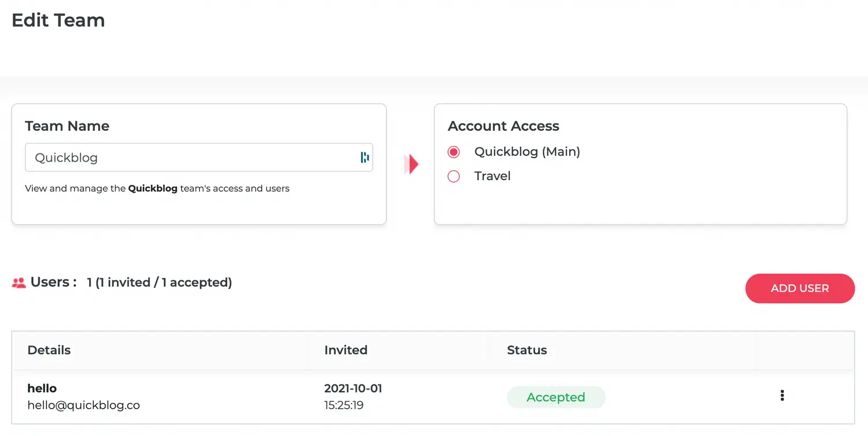Screen dimensions: 868x436
Task: Click the invite timestamp 2021-10-01
Action: (353, 389)
